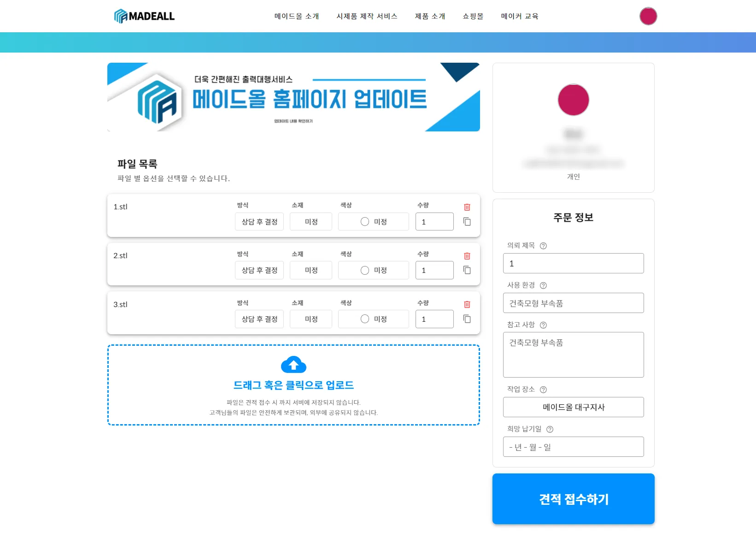
Task: Click the 사용 환경 input field
Action: [574, 303]
